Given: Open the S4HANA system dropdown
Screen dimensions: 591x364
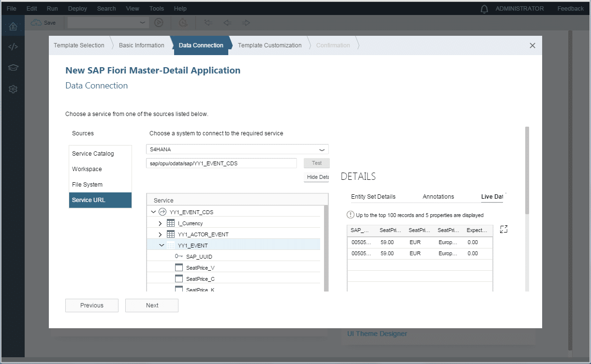Looking at the screenshot, I should pos(322,150).
